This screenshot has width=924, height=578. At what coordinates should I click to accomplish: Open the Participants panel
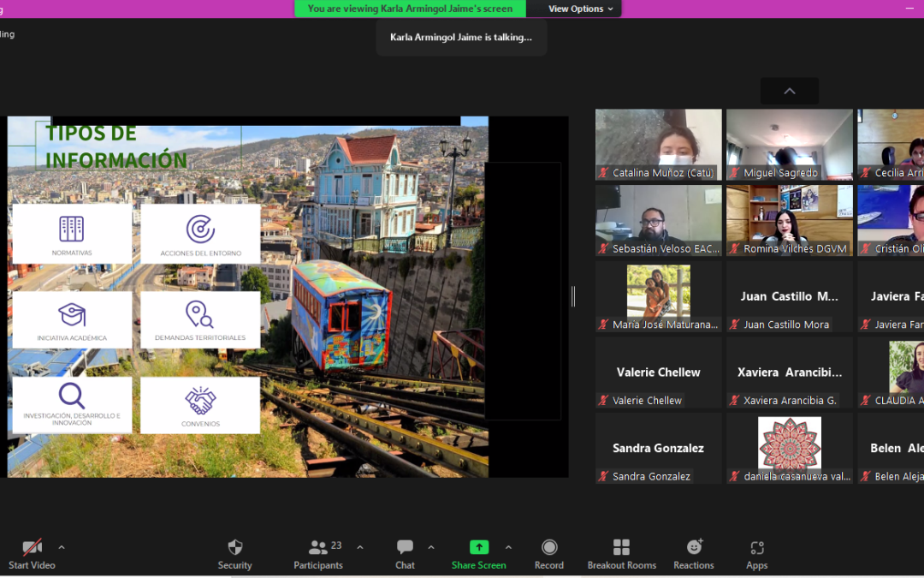318,547
